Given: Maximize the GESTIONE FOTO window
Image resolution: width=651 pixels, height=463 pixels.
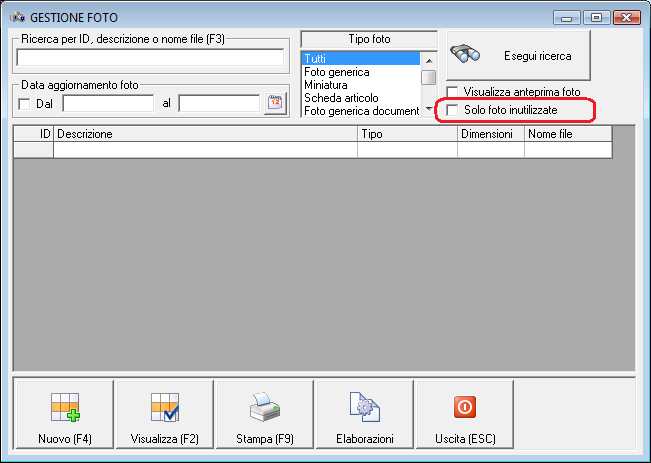Looking at the screenshot, I should (597, 18).
